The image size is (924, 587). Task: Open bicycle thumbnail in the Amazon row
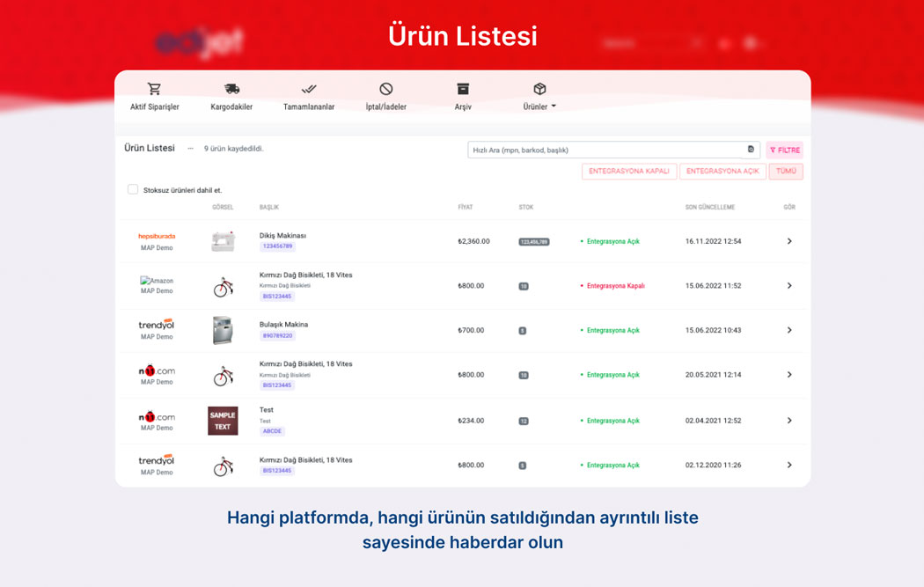224,286
